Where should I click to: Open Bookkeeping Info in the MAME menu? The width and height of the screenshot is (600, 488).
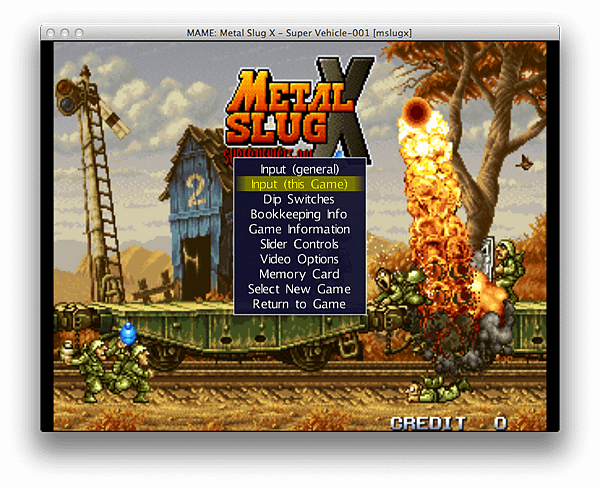[x=299, y=214]
